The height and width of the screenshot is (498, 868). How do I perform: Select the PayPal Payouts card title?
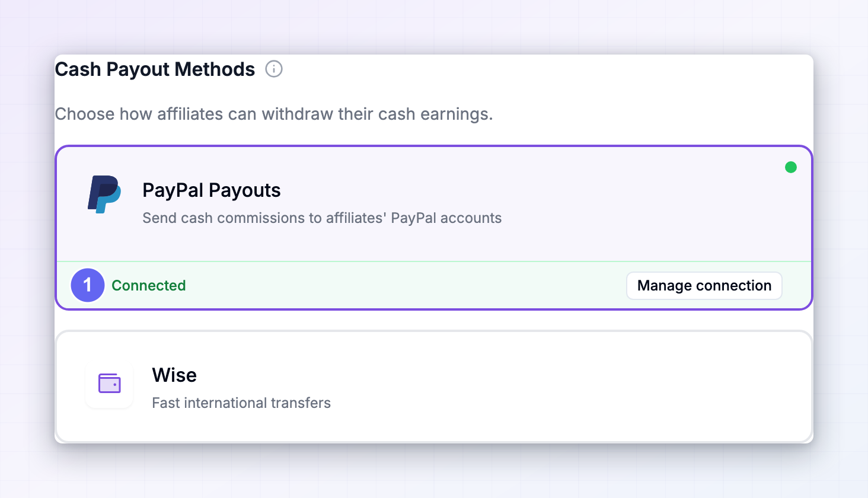pyautogui.click(x=212, y=190)
